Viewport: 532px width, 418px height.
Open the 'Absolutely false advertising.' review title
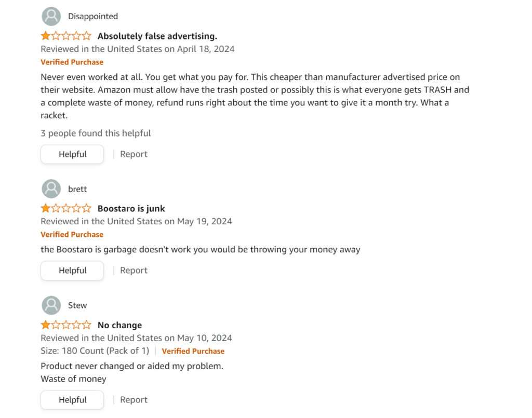click(x=157, y=36)
